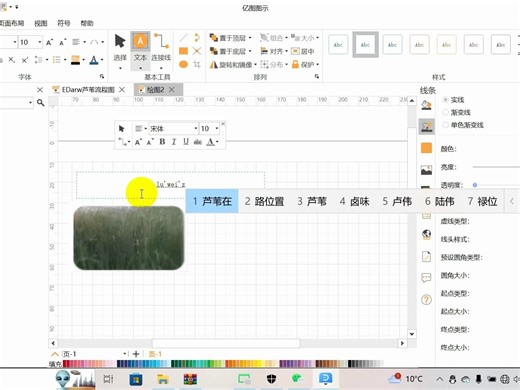Open the comment bubble icon in sidebar
Image resolution: width=520 pixels, height=390 pixels.
[426, 278]
